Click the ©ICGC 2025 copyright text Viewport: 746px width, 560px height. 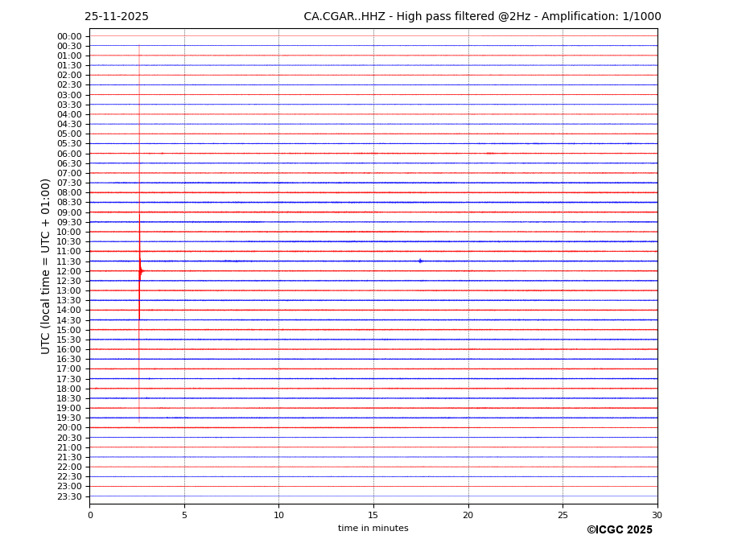coord(619,530)
